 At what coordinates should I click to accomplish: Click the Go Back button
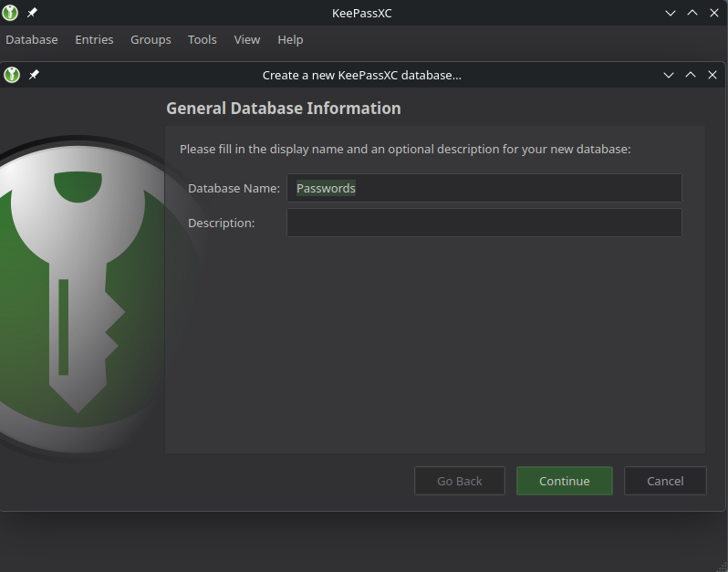tap(459, 481)
